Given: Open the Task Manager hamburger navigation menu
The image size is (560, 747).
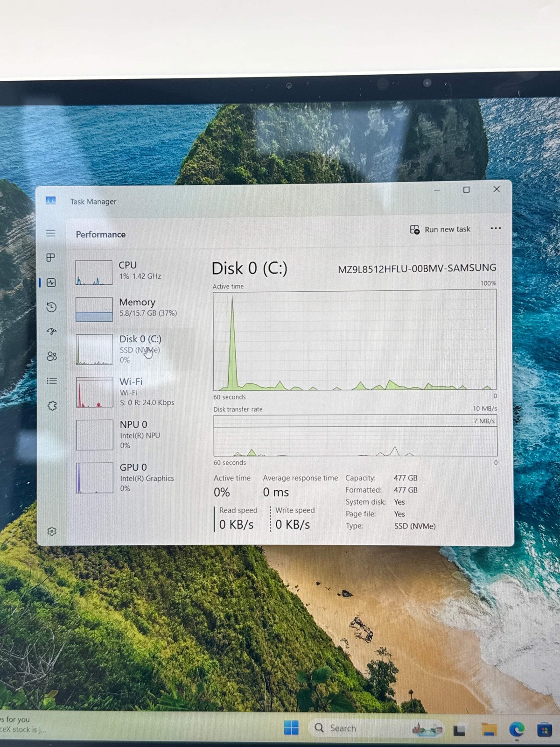Looking at the screenshot, I should click(x=51, y=233).
